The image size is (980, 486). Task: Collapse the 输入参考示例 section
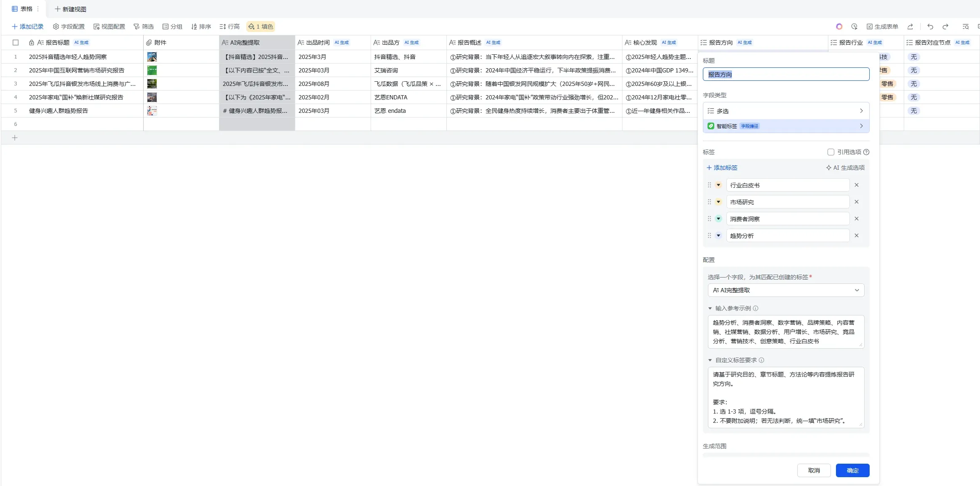pos(710,308)
